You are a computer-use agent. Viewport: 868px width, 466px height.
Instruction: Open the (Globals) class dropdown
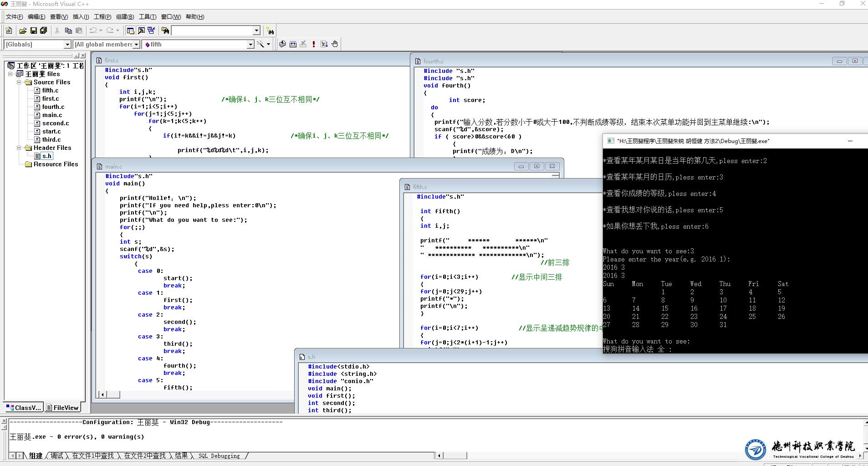(x=67, y=44)
